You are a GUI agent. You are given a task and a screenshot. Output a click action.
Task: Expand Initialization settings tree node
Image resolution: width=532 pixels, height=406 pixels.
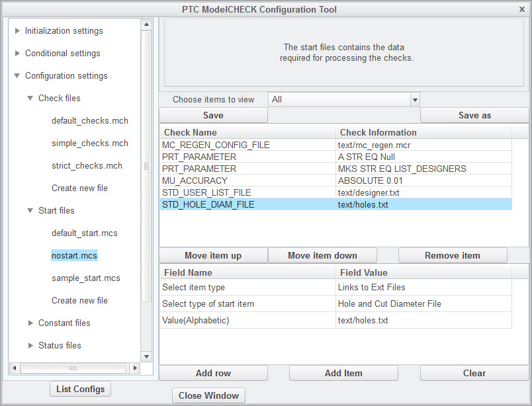(x=17, y=31)
